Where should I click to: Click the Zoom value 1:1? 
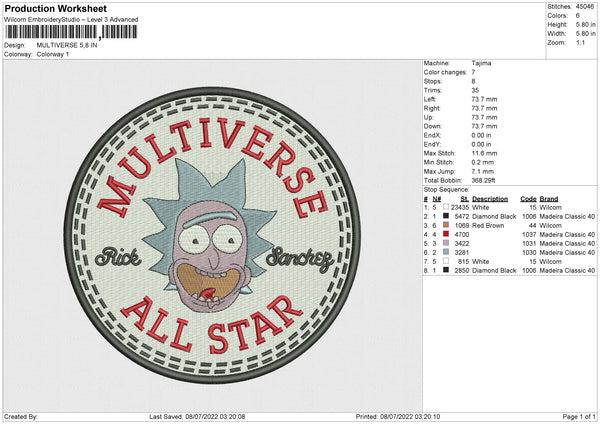click(x=580, y=42)
